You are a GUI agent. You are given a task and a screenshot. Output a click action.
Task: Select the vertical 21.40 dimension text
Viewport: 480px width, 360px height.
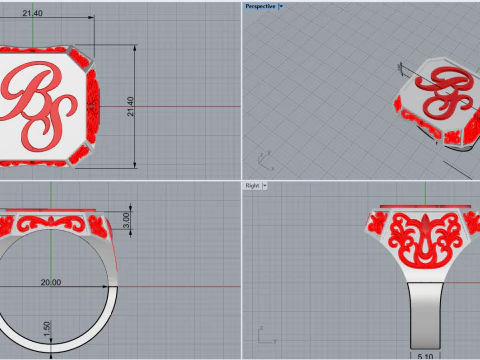pyautogui.click(x=130, y=106)
